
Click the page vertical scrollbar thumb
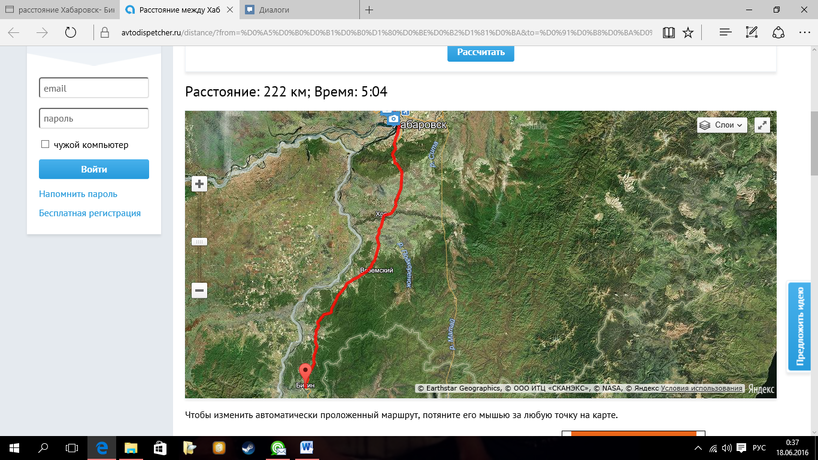(814, 143)
